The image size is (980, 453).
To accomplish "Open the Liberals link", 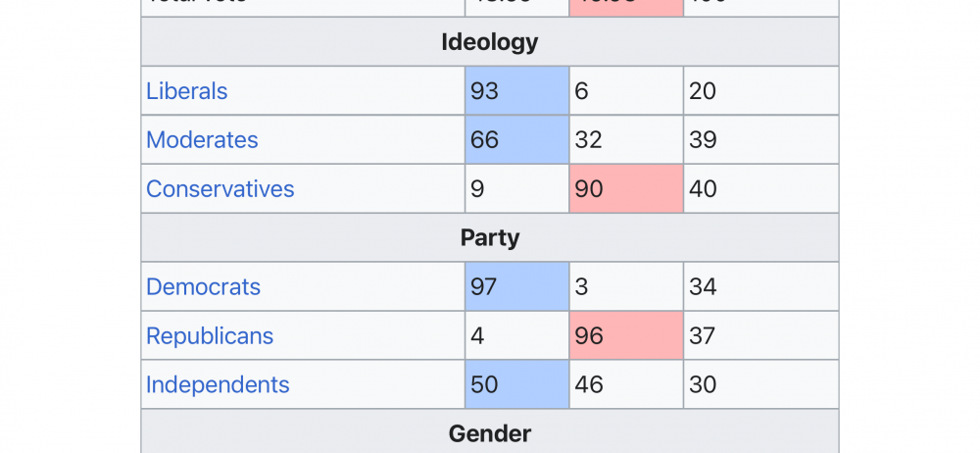I will pyautogui.click(x=186, y=91).
